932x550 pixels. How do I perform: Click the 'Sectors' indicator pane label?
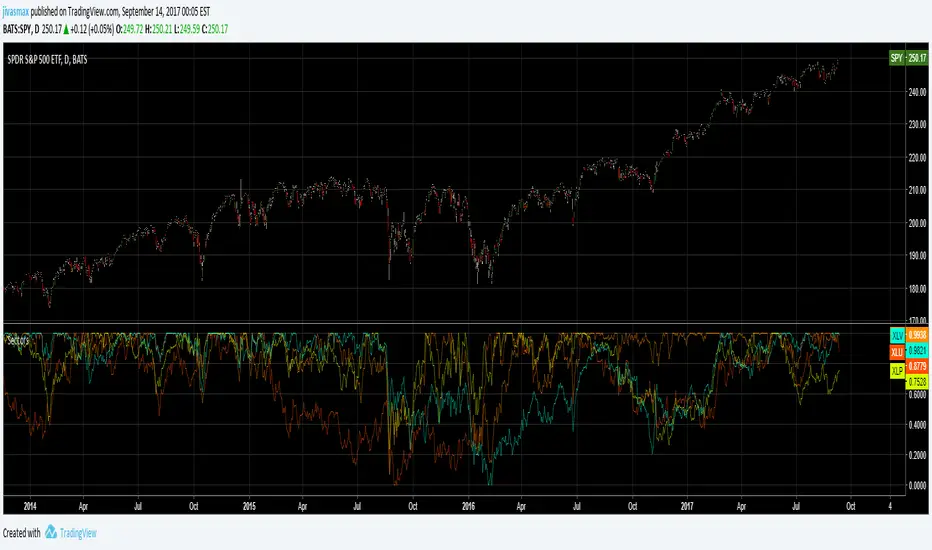[x=18, y=341]
